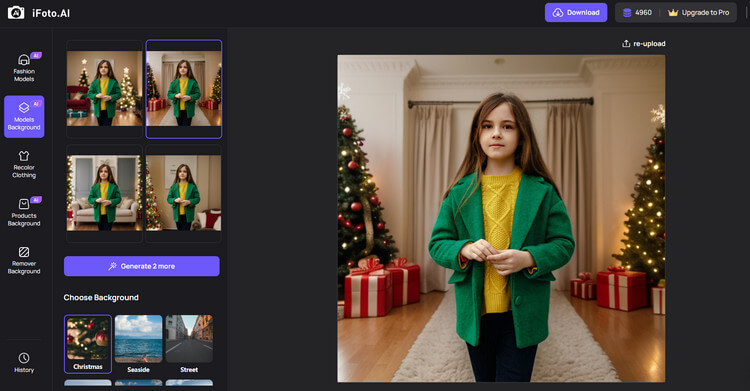750x391 pixels.
Task: Open the Remover Background tool
Action: point(24,261)
